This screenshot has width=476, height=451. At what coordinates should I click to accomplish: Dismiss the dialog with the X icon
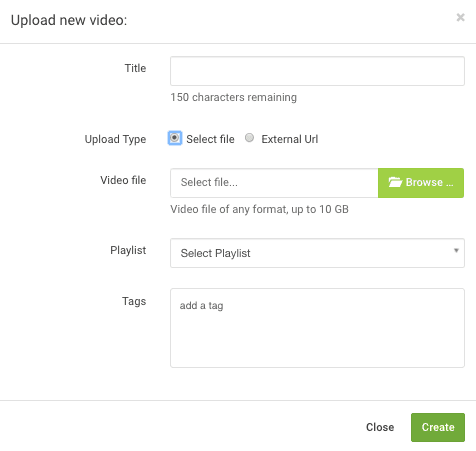coord(460,17)
